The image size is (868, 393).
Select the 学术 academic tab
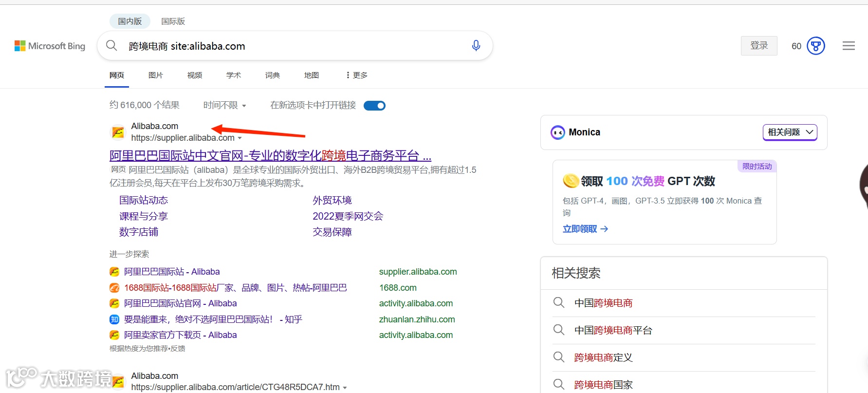[x=234, y=75]
